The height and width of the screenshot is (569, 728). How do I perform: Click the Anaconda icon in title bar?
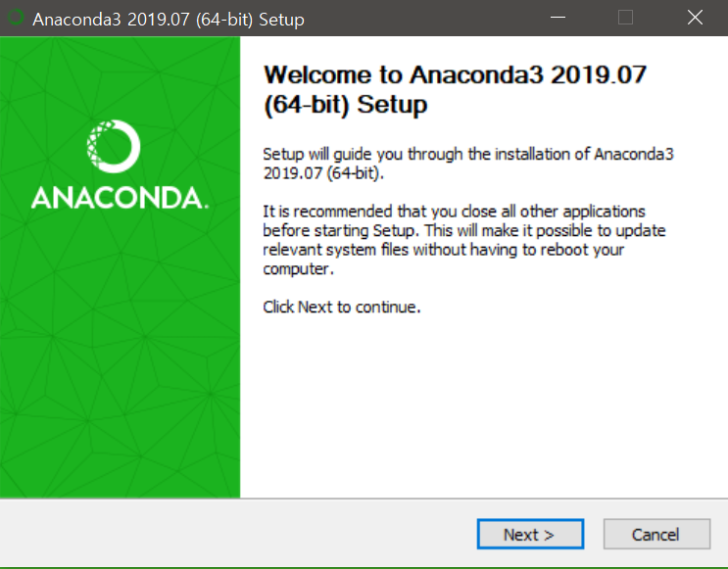pos(15,19)
